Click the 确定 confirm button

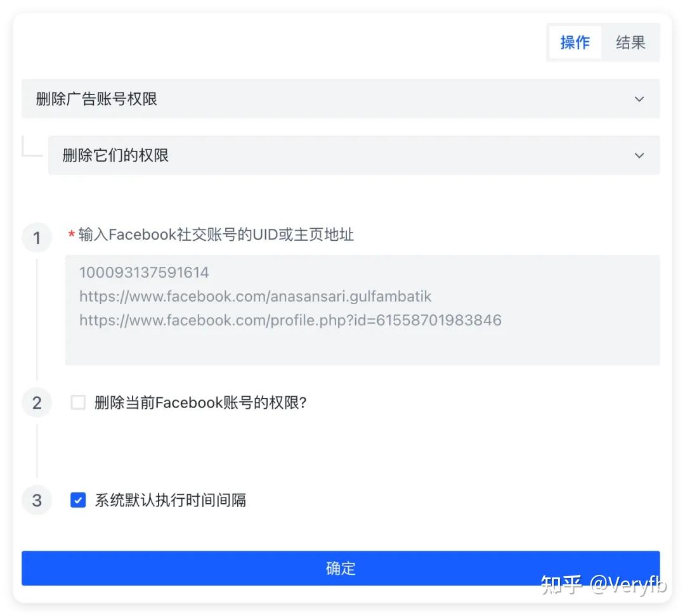click(x=341, y=568)
